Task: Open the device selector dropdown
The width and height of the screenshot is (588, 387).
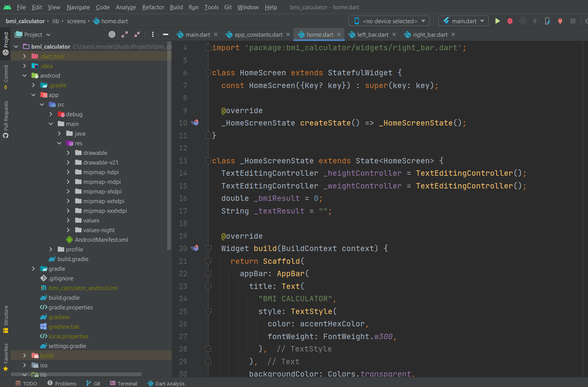Action: 389,21
